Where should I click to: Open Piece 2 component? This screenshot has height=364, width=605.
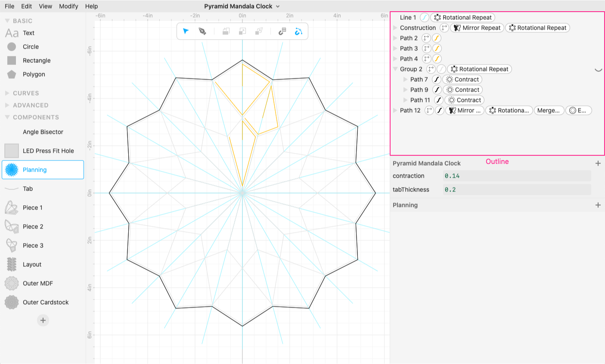43,226
